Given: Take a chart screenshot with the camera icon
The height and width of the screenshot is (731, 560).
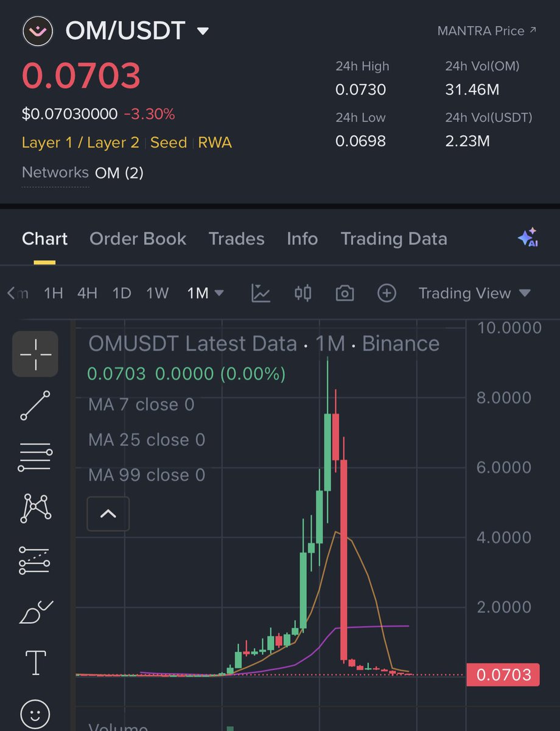Looking at the screenshot, I should pos(344,293).
